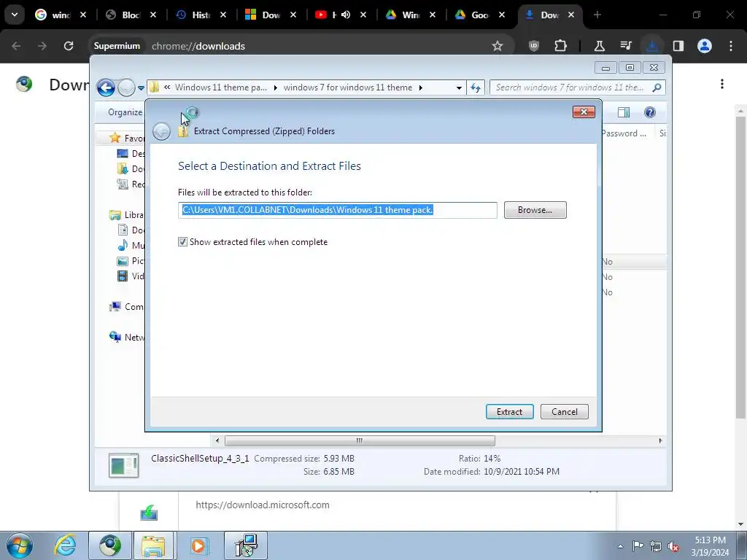Open the https://download.microsoft.com link
The image size is (747, 560).
(263, 505)
